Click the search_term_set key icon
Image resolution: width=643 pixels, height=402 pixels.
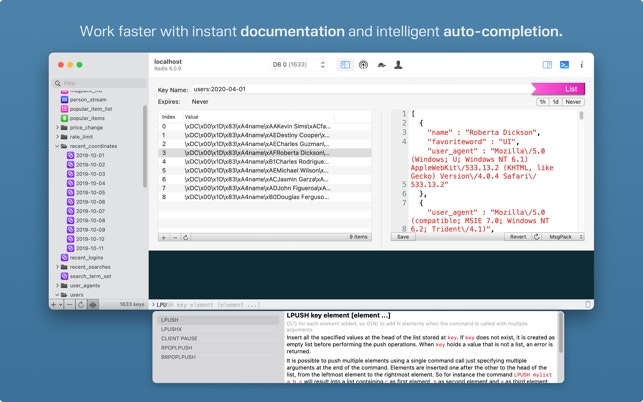(x=64, y=276)
